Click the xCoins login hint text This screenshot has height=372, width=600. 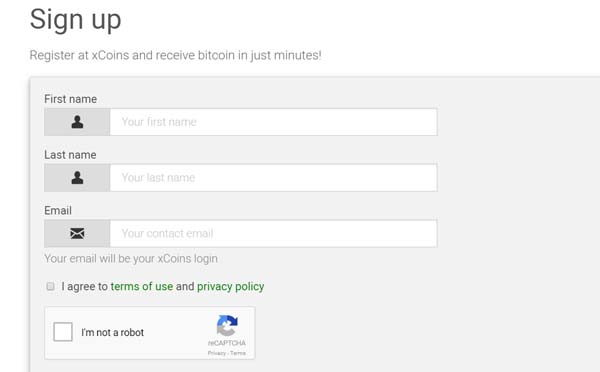click(x=131, y=259)
